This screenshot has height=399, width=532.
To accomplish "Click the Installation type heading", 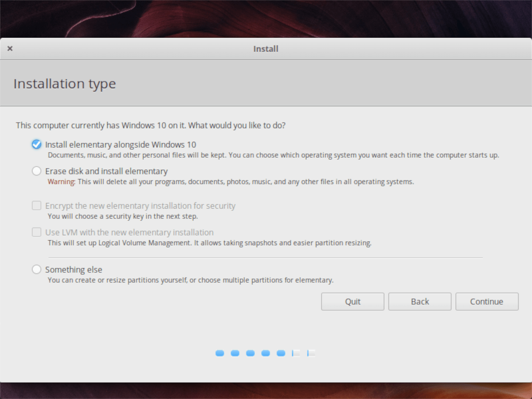I will click(65, 83).
